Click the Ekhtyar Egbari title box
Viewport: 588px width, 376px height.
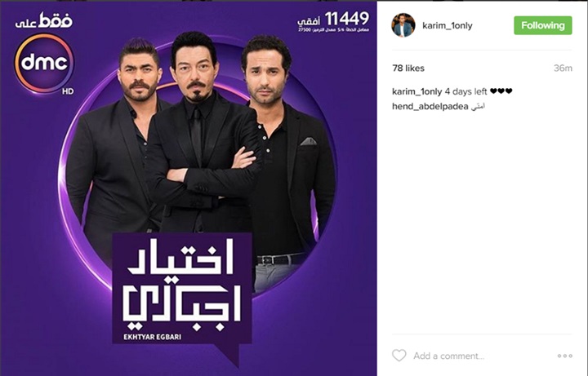182,288
